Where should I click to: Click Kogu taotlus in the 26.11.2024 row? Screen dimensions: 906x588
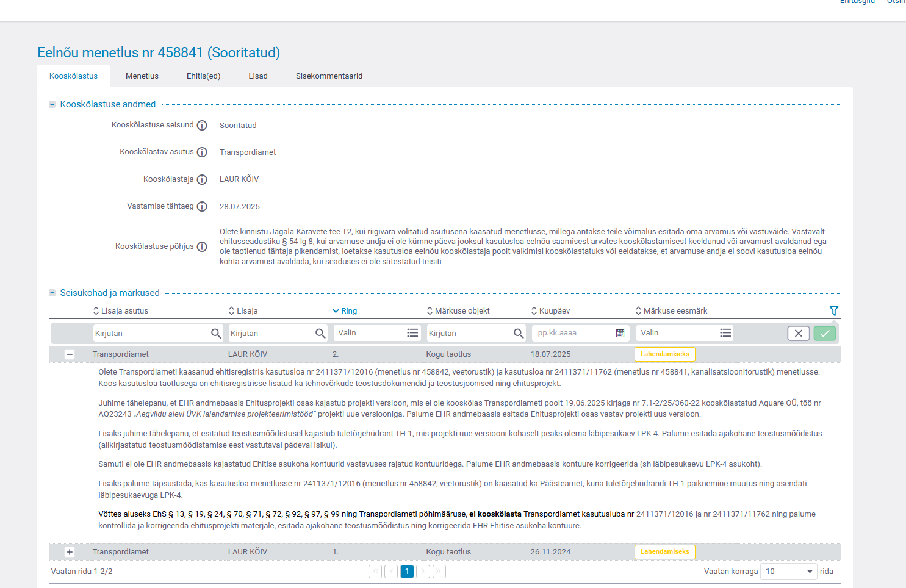(x=448, y=552)
